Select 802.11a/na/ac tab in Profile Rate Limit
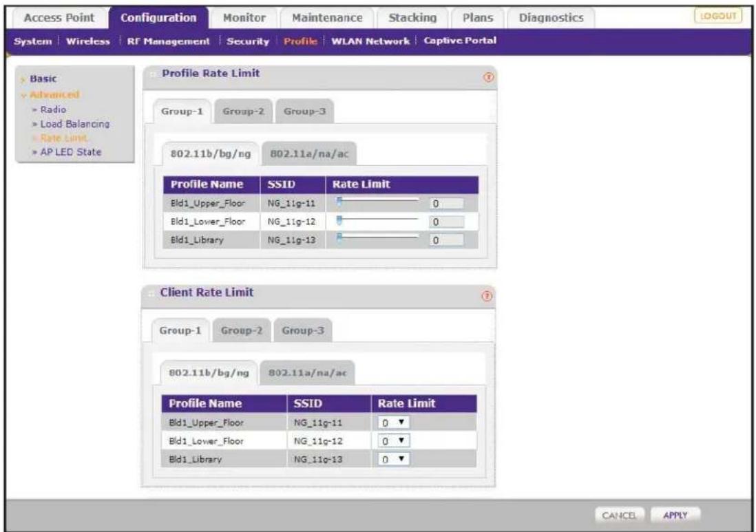 coord(309,153)
